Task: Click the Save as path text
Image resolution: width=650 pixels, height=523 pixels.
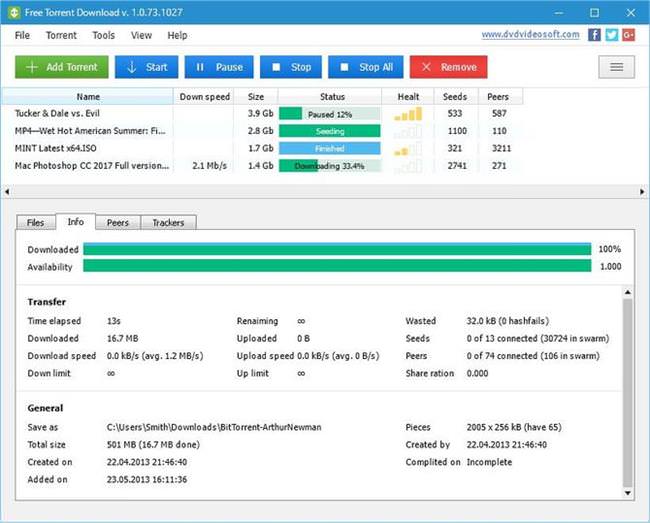Action: click(x=214, y=427)
